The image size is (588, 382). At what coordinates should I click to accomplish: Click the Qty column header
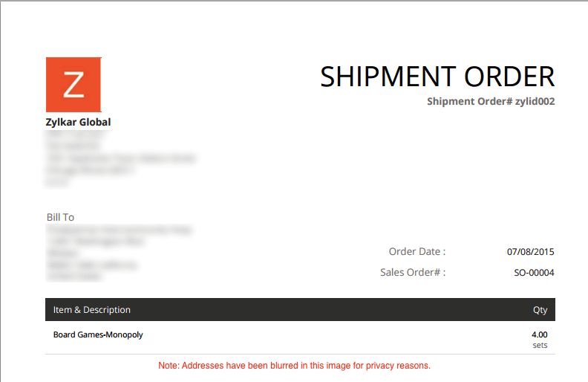coord(540,310)
